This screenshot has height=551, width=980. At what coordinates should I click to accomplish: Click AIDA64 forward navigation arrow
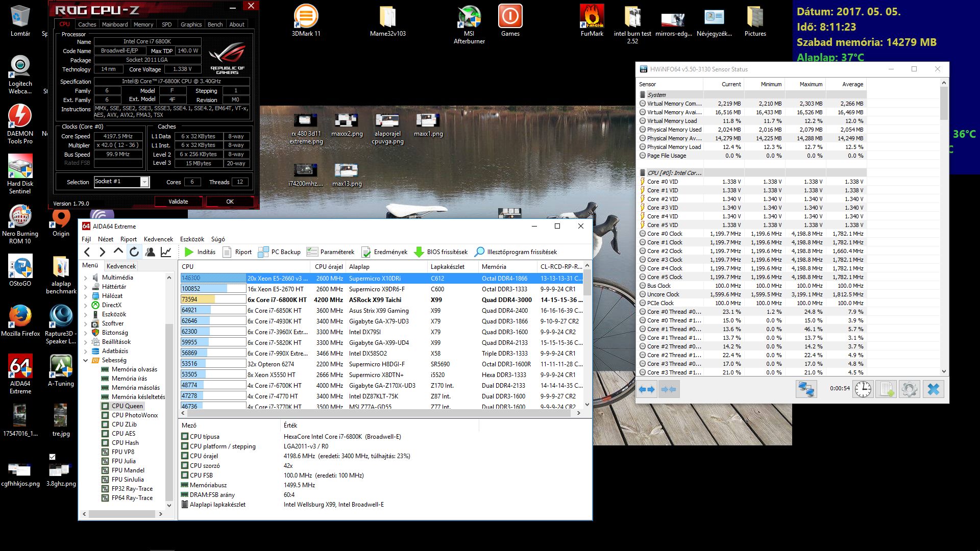[x=102, y=252]
